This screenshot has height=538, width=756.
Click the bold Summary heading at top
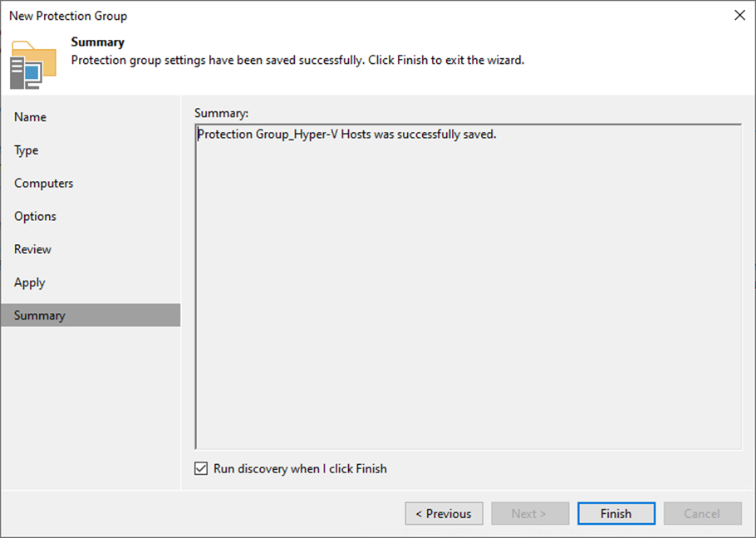pos(98,42)
